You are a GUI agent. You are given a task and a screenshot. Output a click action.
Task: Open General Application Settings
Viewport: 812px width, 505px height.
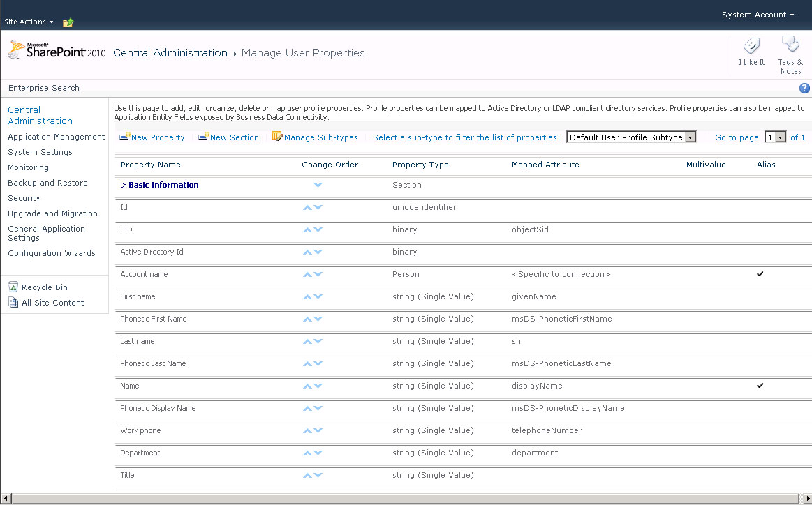[47, 234]
